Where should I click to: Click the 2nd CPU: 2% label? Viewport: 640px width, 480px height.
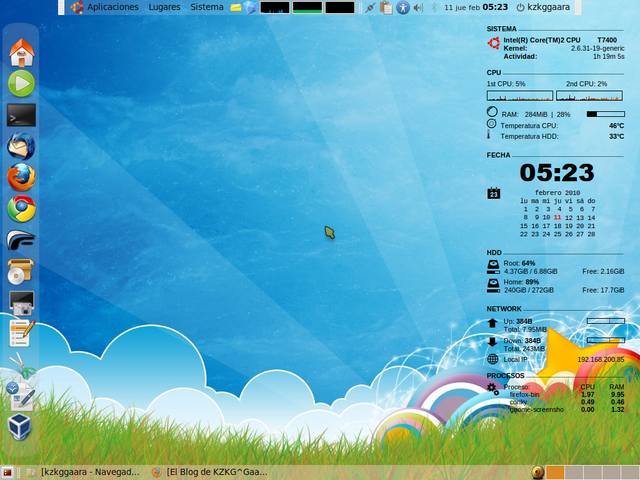[x=586, y=84]
